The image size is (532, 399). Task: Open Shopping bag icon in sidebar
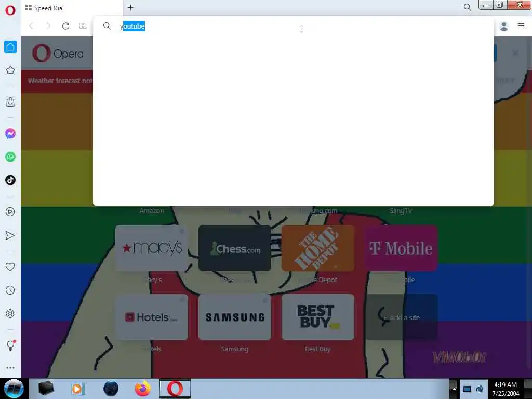tap(10, 102)
